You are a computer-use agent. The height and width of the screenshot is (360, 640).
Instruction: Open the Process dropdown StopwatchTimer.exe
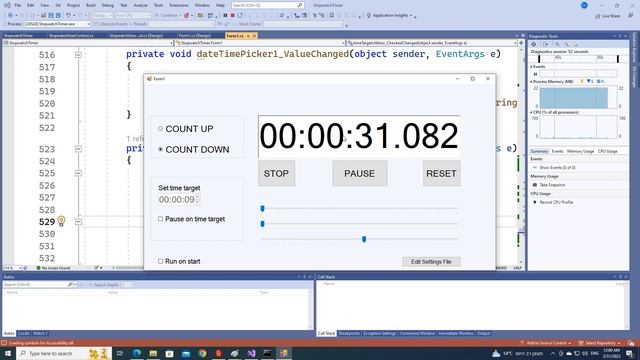(57, 24)
